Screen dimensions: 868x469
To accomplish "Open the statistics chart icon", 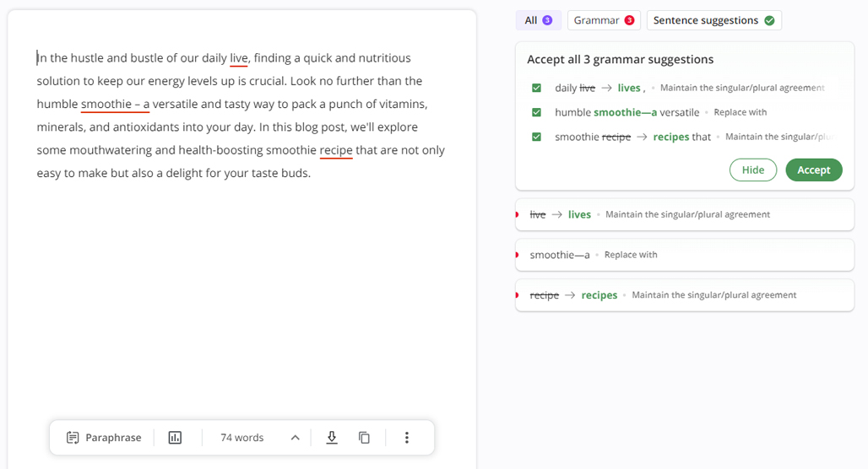I will 175,438.
